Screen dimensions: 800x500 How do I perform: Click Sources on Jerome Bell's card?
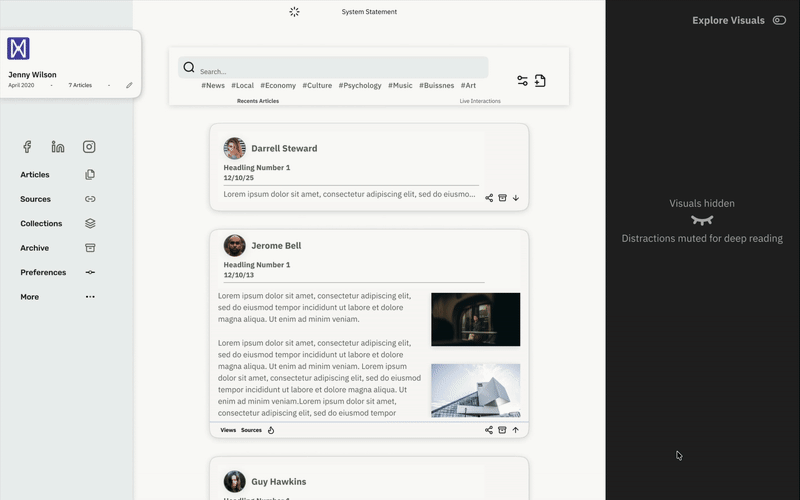tap(251, 430)
